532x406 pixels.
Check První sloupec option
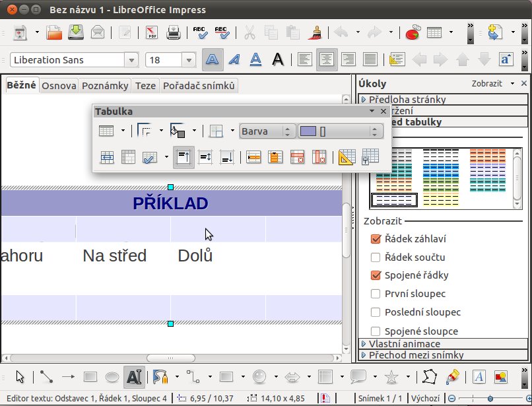(x=376, y=294)
